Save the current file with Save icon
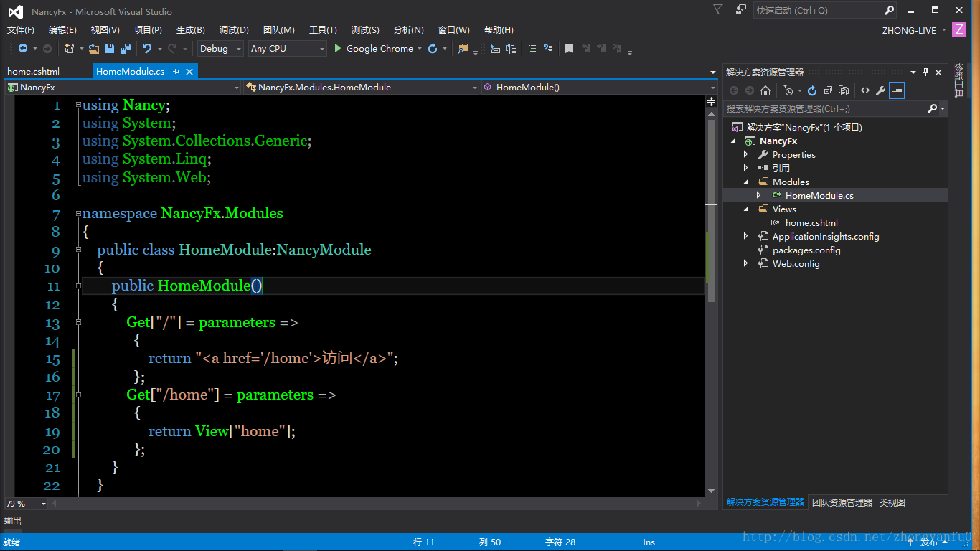Screen dimensions: 980x551 (x=110, y=49)
